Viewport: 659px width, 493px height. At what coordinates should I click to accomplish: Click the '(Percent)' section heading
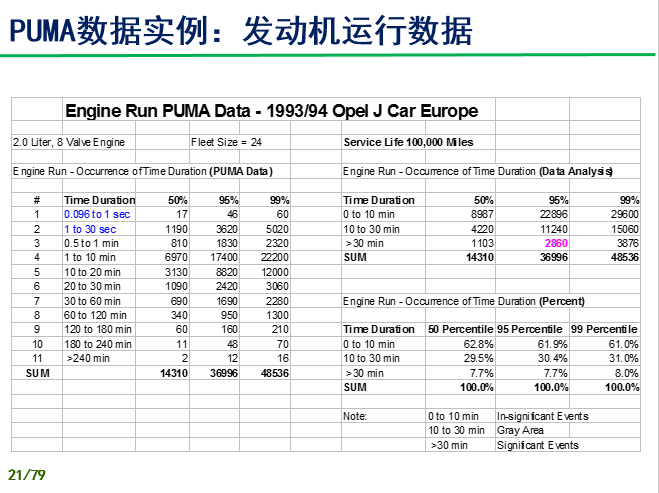[x=562, y=301]
